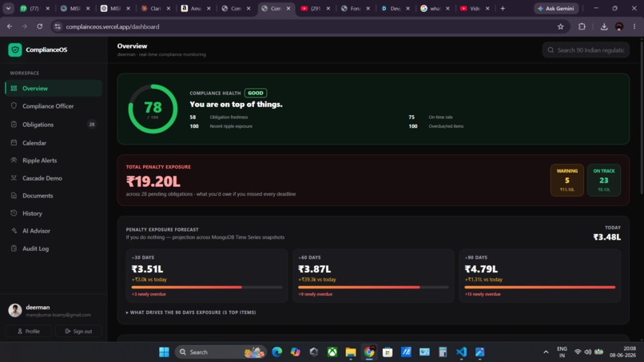Open the browser downloads icon
Screen dimensions: 644x362
tap(604, 26)
